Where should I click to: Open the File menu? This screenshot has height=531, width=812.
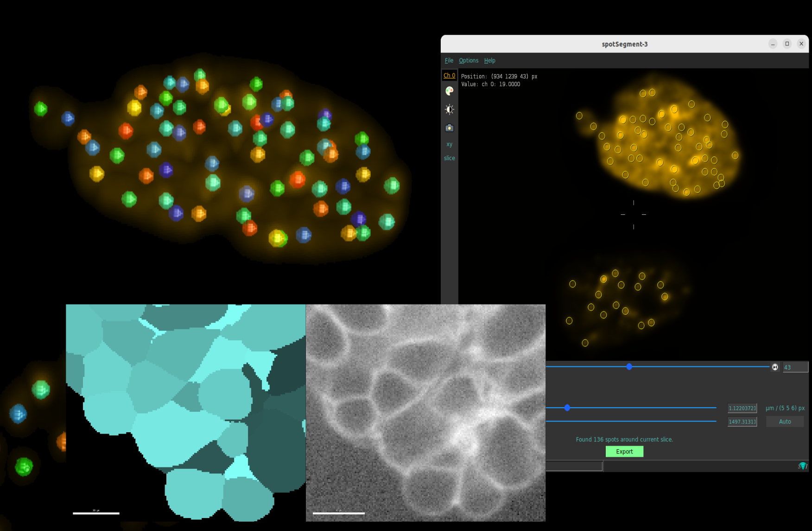449,60
